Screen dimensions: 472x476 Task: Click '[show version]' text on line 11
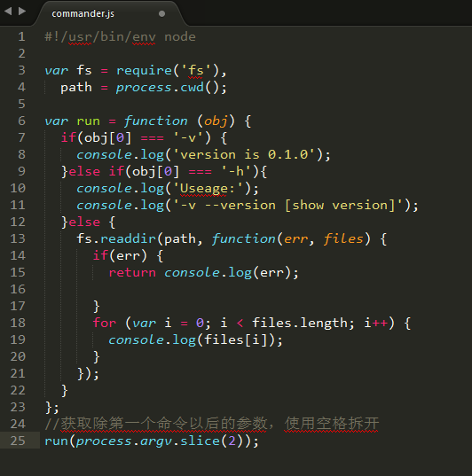tap(340, 206)
